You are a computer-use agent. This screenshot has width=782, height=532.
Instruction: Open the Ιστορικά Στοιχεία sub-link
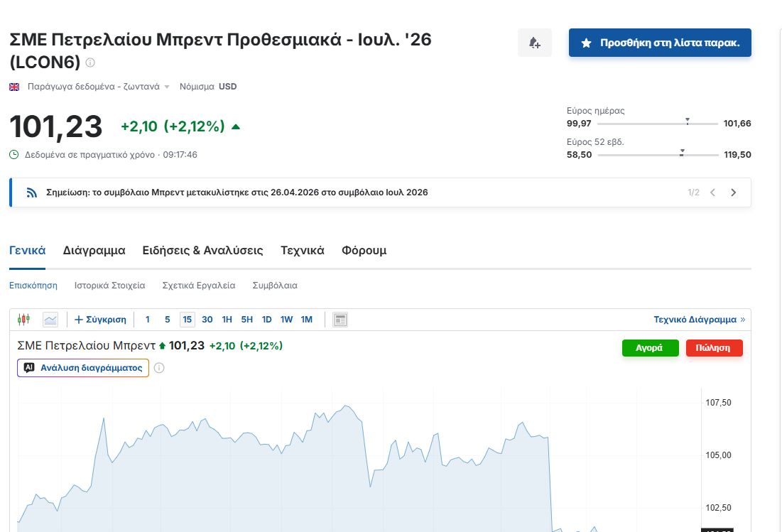click(109, 286)
